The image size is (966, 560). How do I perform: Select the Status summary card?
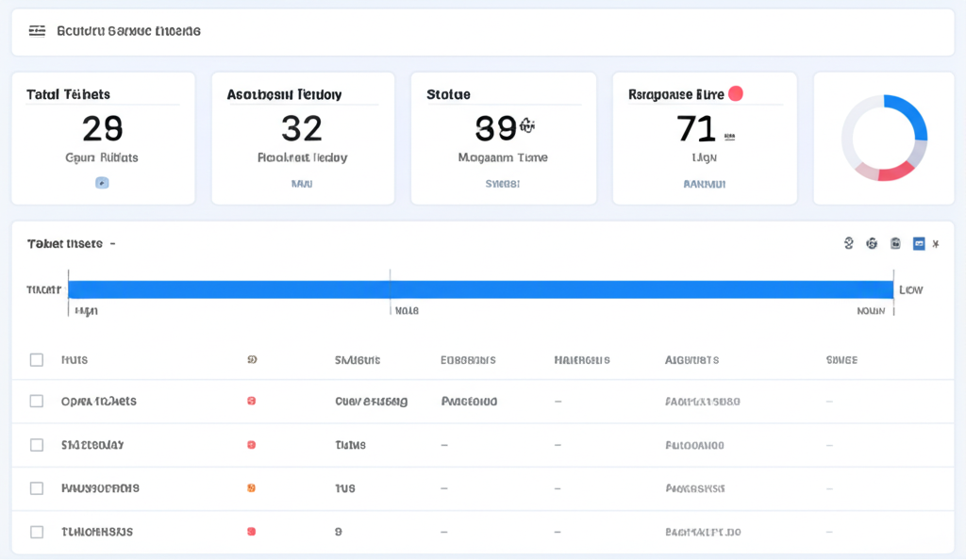pyautogui.click(x=503, y=137)
